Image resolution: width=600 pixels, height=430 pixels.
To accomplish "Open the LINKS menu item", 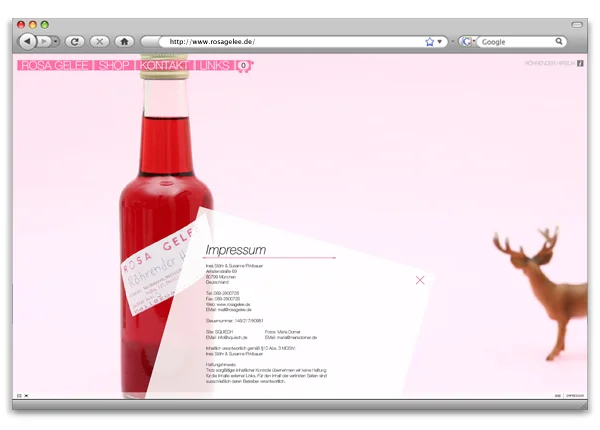I will click(214, 65).
